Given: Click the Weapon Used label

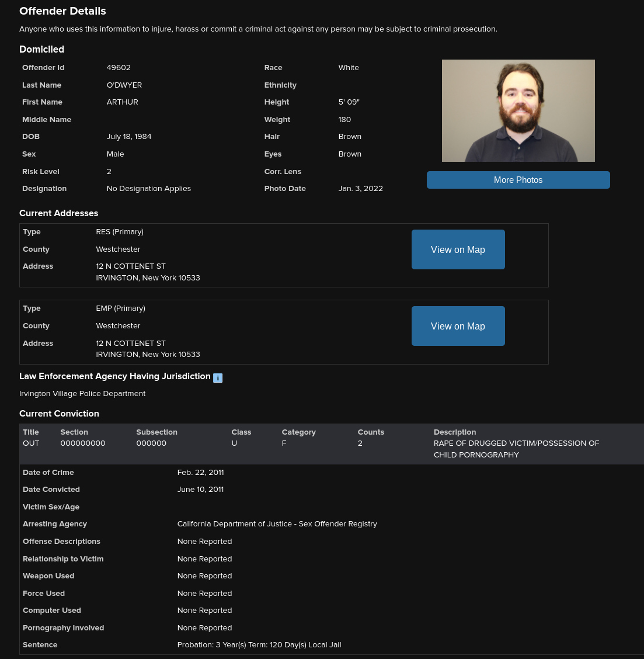Looking at the screenshot, I should (x=48, y=576).
